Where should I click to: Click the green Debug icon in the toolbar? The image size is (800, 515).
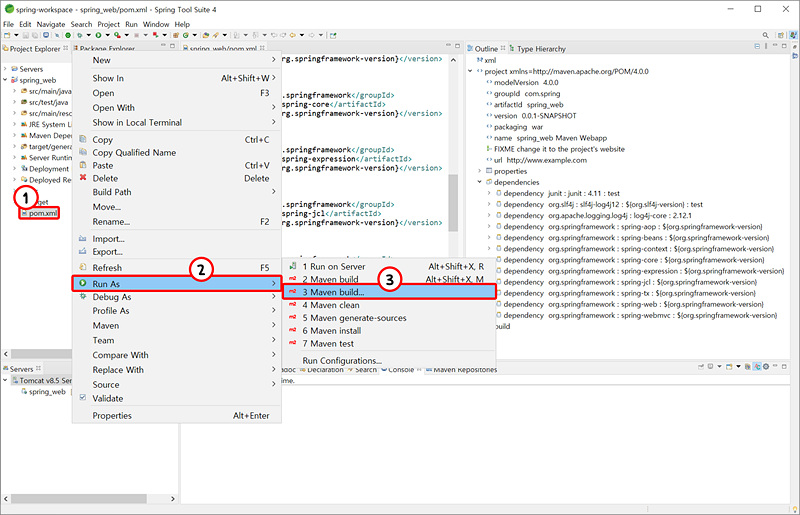click(80, 35)
